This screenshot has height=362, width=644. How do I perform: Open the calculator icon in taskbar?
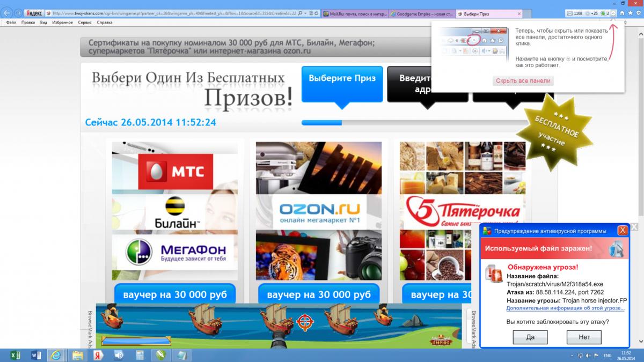(140, 355)
